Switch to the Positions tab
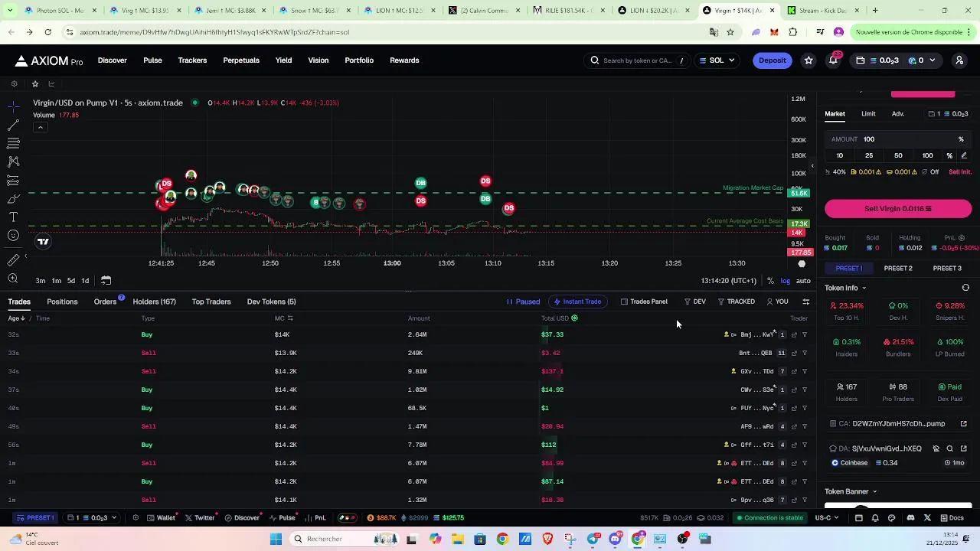 click(x=62, y=302)
